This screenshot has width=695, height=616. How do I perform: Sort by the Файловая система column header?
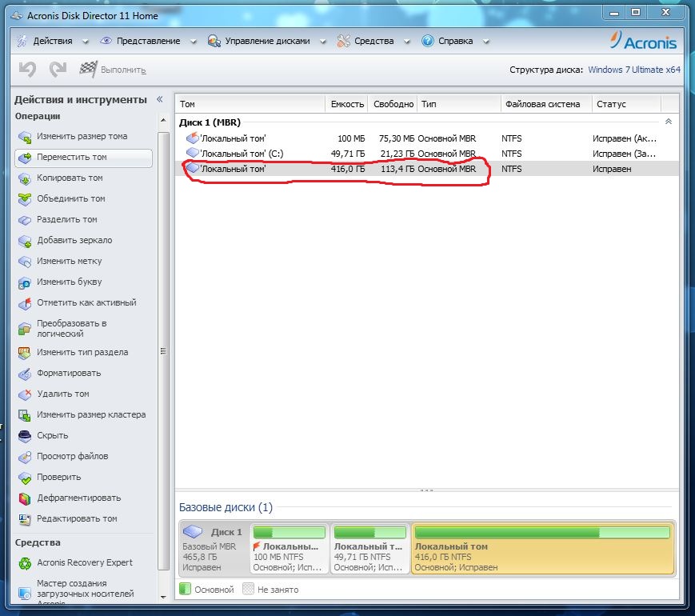click(x=546, y=104)
